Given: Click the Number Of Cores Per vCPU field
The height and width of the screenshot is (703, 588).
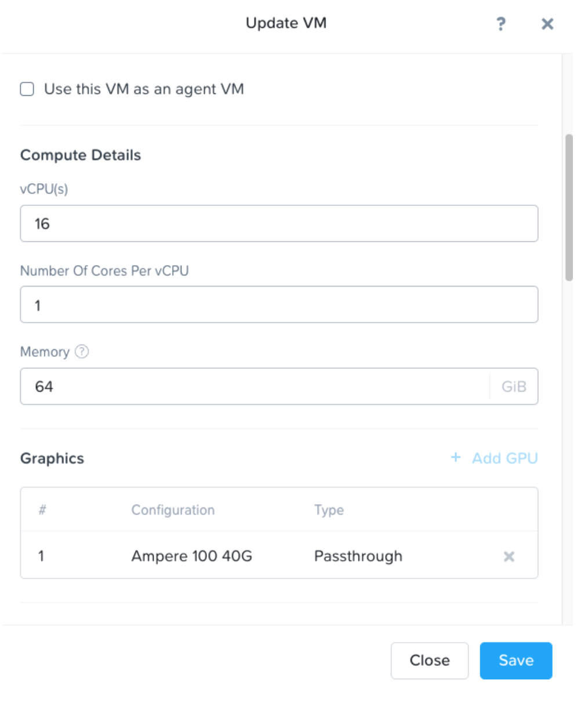Looking at the screenshot, I should tap(279, 305).
